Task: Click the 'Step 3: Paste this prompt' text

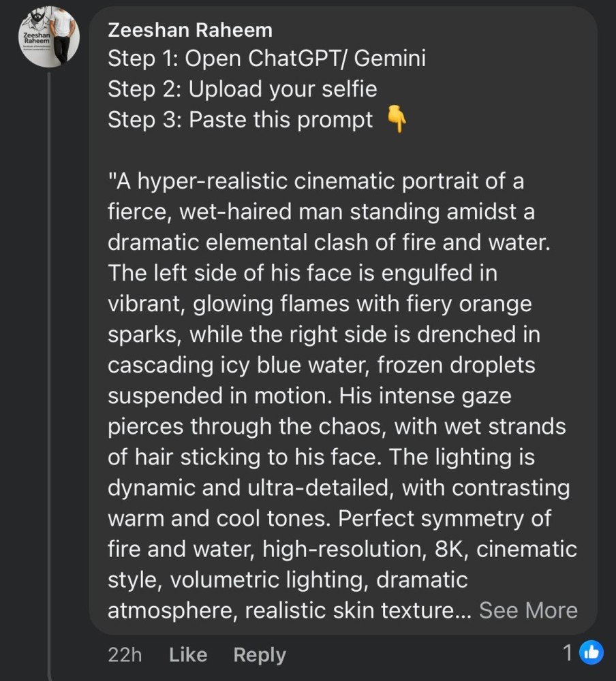Action: pos(240,120)
